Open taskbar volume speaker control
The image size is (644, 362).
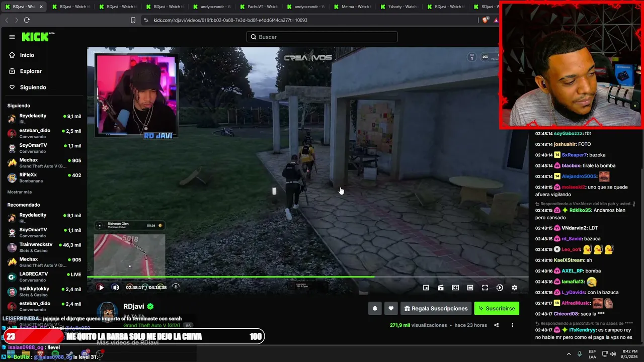pyautogui.click(x=613, y=353)
